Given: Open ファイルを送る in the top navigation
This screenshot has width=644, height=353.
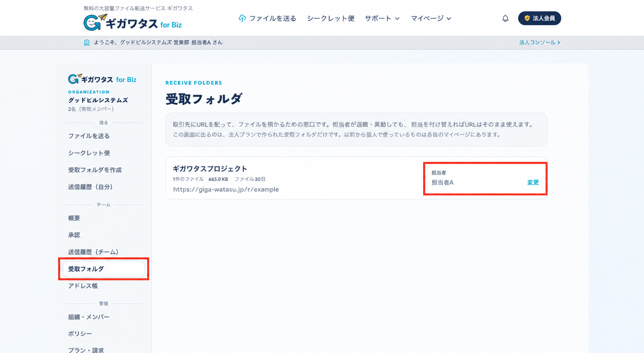Looking at the screenshot, I should click(272, 18).
